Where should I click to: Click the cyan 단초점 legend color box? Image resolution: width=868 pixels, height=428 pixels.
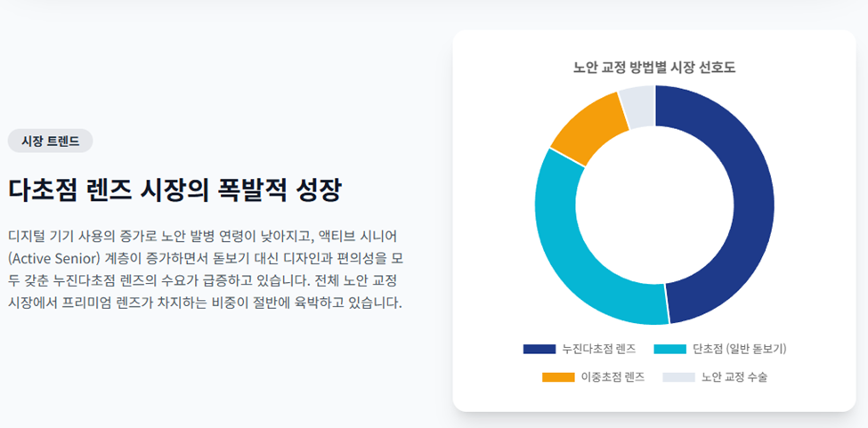[669, 349]
